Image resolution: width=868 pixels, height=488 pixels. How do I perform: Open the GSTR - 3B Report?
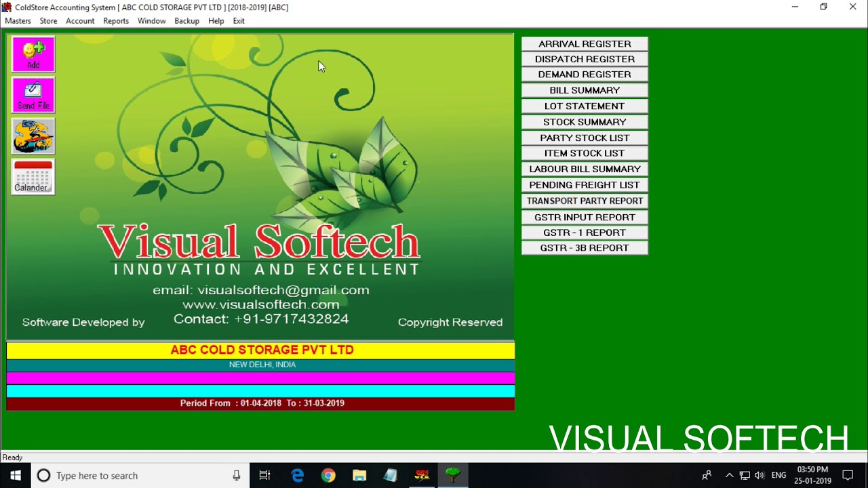pos(585,248)
